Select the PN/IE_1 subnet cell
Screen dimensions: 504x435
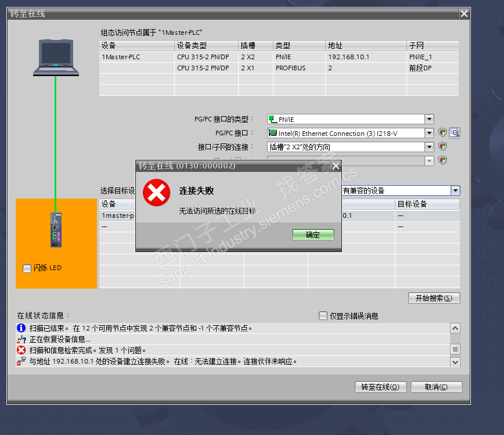(x=433, y=57)
